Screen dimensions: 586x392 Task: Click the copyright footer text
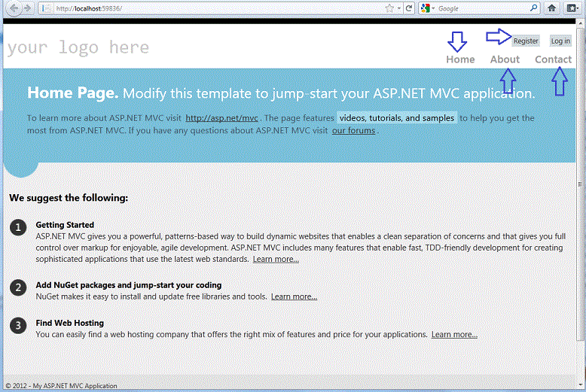pos(61,386)
